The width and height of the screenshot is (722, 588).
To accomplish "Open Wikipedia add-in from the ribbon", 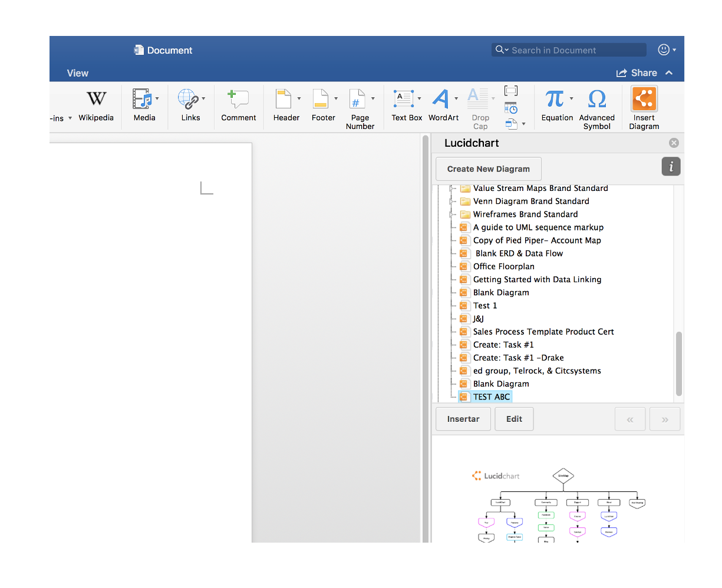I will click(x=96, y=106).
